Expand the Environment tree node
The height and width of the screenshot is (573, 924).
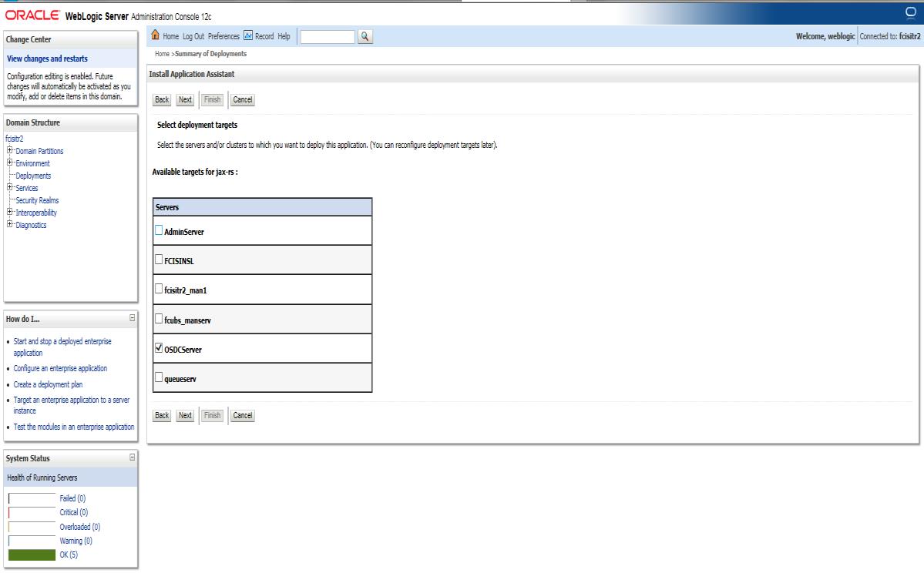[9, 163]
